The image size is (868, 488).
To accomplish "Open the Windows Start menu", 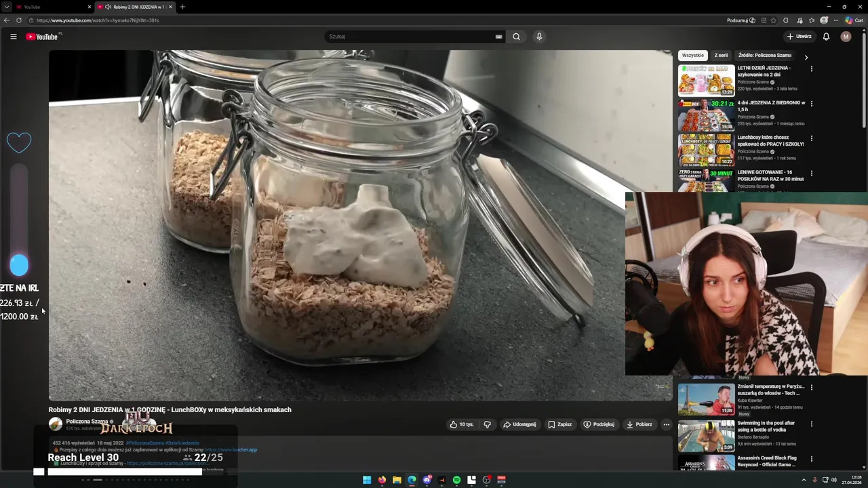I will [367, 480].
